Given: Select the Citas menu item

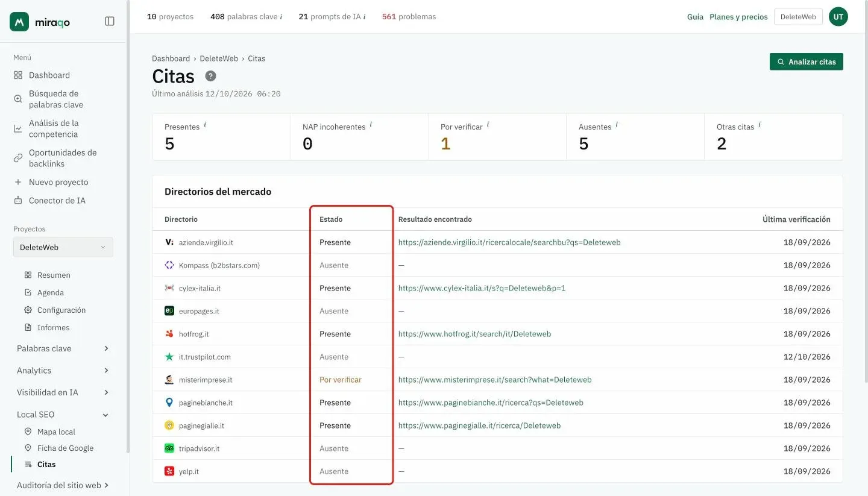Looking at the screenshot, I should [x=46, y=464].
